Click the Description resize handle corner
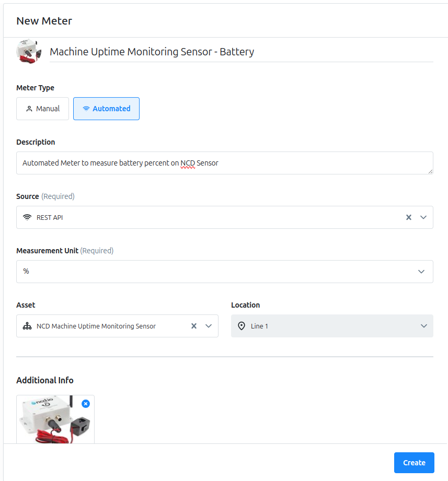Image resolution: width=448 pixels, height=481 pixels. (x=431, y=171)
